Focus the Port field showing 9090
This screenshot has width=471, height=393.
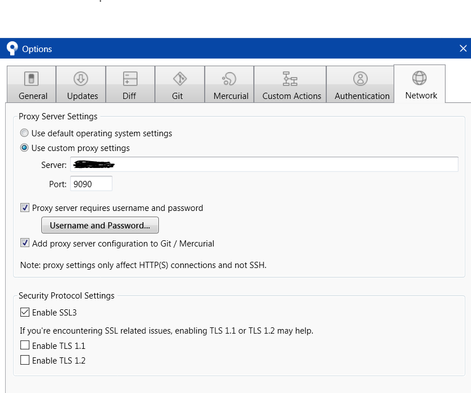[x=91, y=184]
